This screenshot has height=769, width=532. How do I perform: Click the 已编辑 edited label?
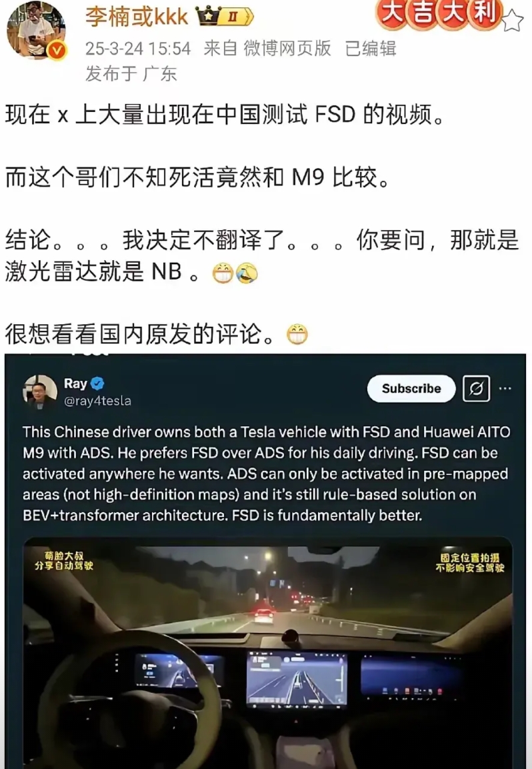371,48
